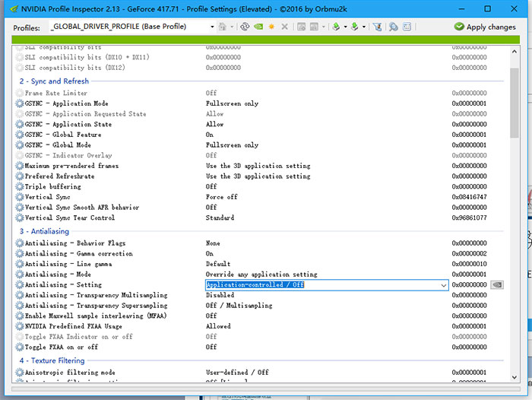Select Antialiasing - Transparency Multisampling row
Viewport: 532px width, 400px height.
[x=260, y=295]
